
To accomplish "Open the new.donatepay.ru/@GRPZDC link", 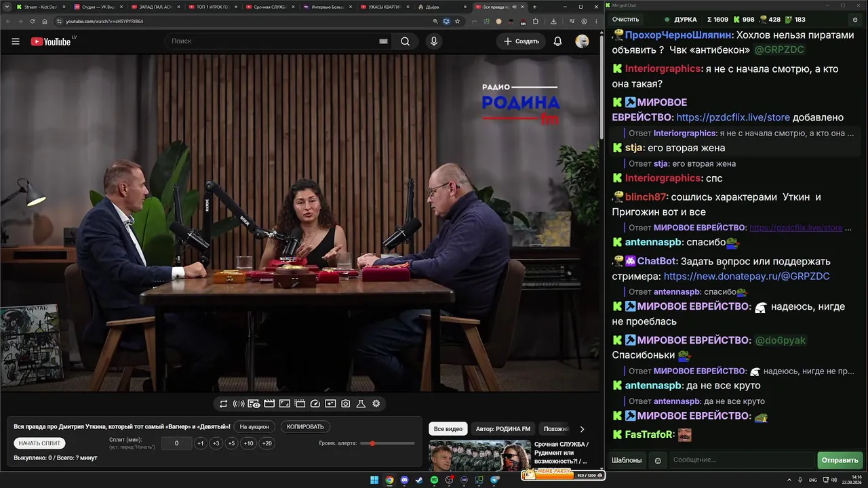I will 747,277.
